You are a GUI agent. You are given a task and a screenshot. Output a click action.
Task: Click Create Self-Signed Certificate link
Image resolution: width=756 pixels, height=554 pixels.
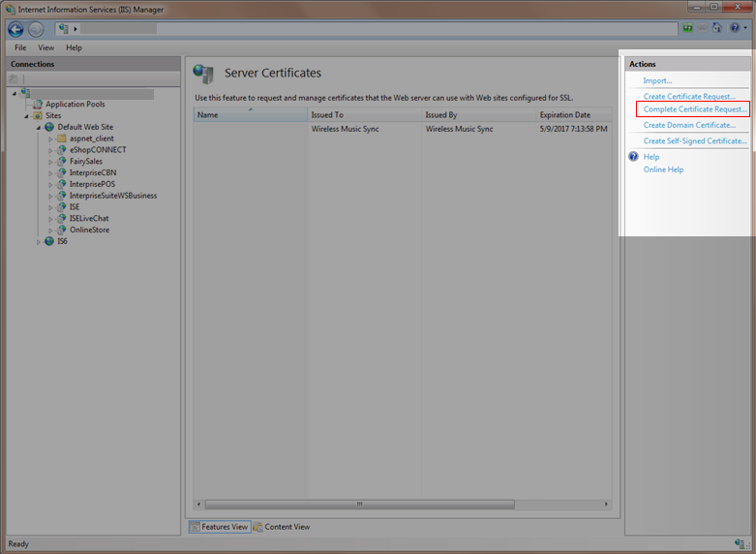pyautogui.click(x=695, y=141)
